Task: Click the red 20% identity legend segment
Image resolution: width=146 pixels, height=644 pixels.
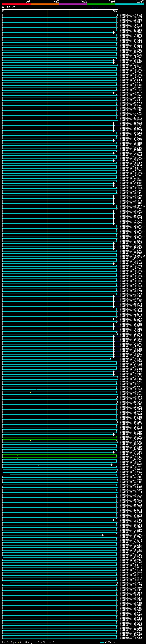Action: click(x=16, y=4)
